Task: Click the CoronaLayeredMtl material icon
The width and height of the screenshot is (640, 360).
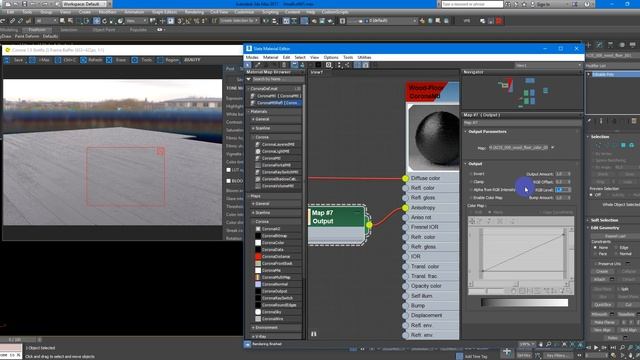Action: tap(258, 144)
